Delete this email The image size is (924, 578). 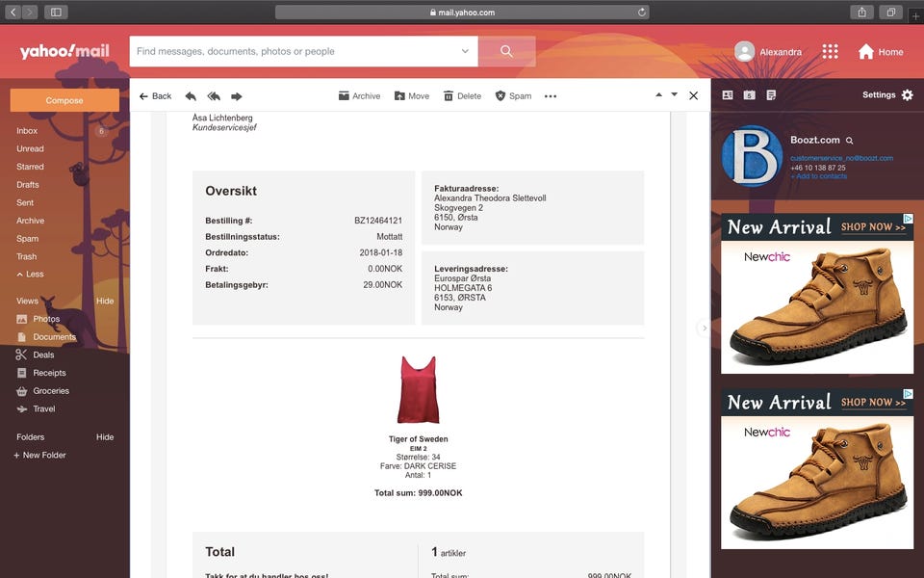tap(463, 96)
